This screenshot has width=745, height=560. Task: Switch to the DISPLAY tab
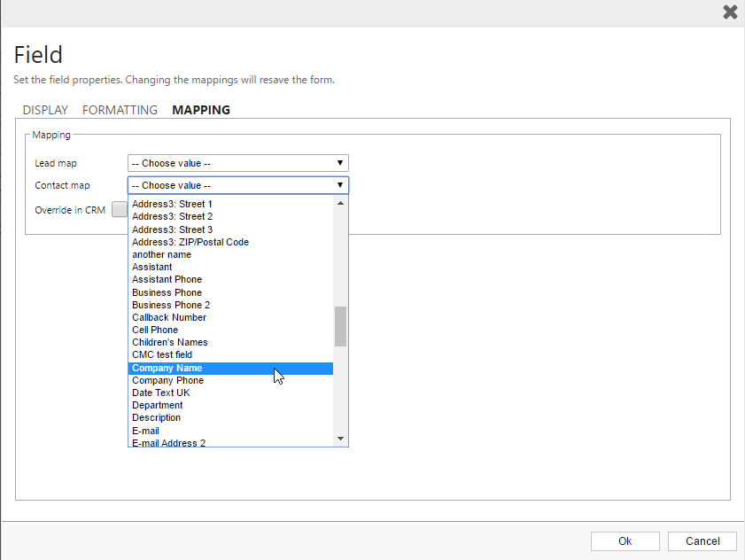tap(45, 110)
